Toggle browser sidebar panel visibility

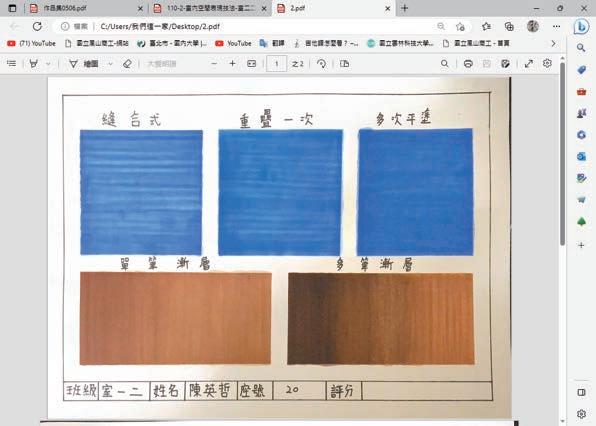[x=581, y=392]
